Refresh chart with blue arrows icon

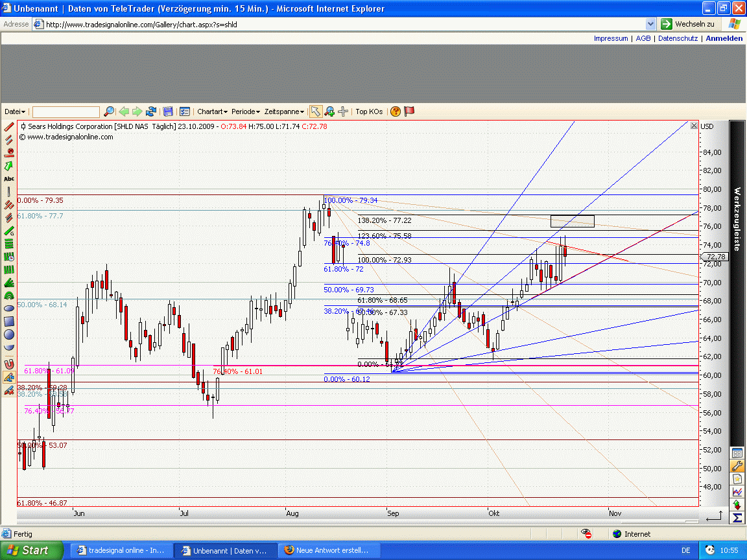[x=151, y=111]
